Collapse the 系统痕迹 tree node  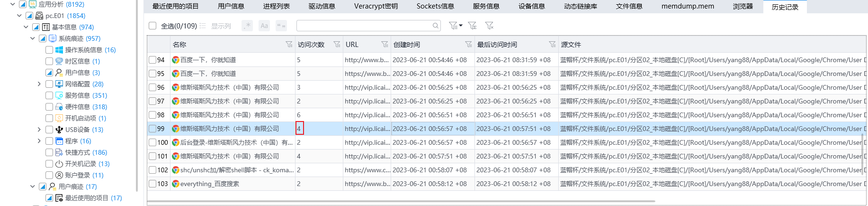pos(32,38)
